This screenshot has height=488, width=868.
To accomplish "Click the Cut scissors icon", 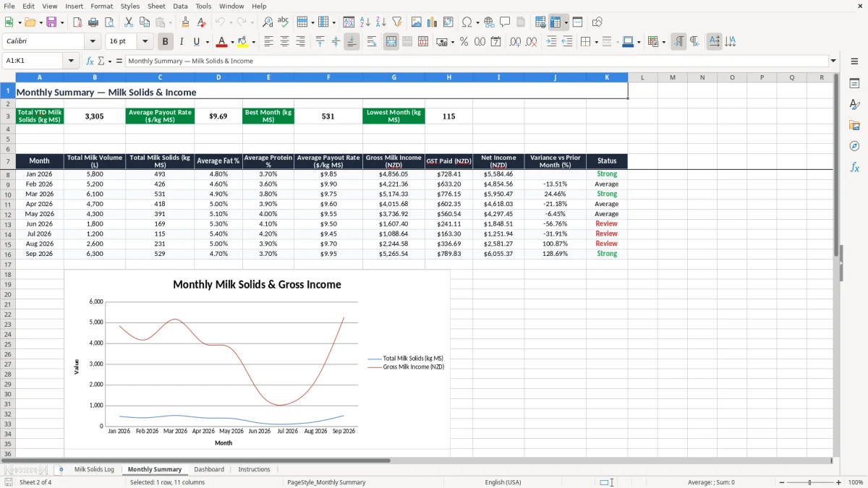I will [x=129, y=22].
